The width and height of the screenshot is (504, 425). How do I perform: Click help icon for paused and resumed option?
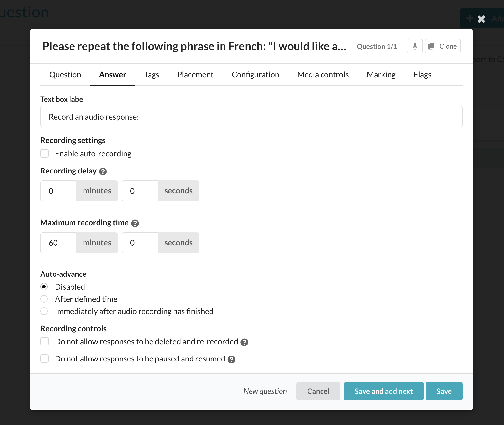pos(231,359)
